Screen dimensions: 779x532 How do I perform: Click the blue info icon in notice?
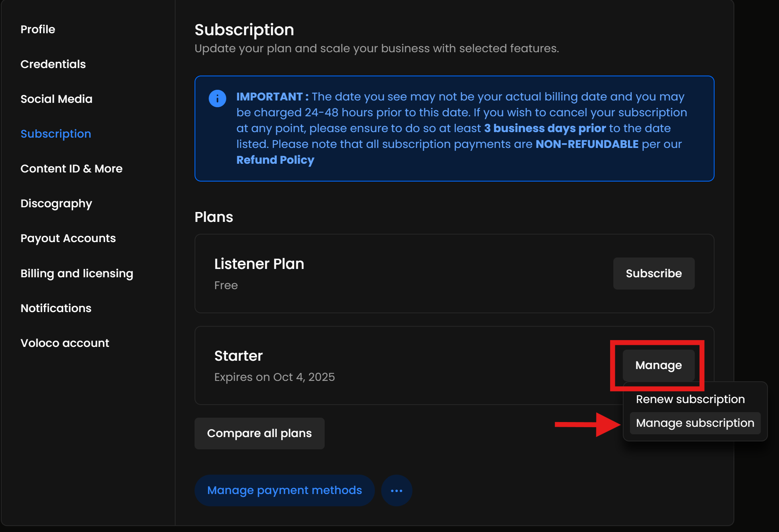tap(217, 98)
